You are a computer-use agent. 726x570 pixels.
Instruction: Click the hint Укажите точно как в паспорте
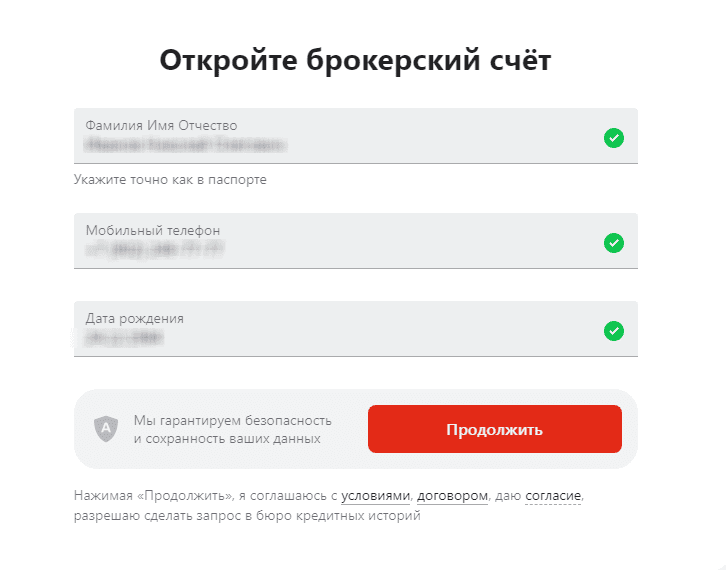(170, 180)
